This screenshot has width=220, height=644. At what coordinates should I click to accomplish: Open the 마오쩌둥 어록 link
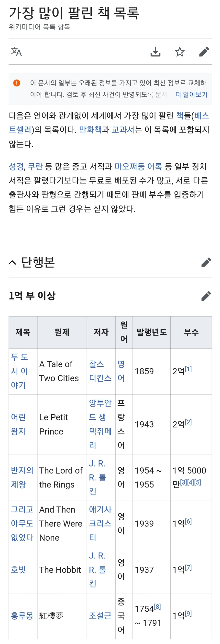pos(138,167)
